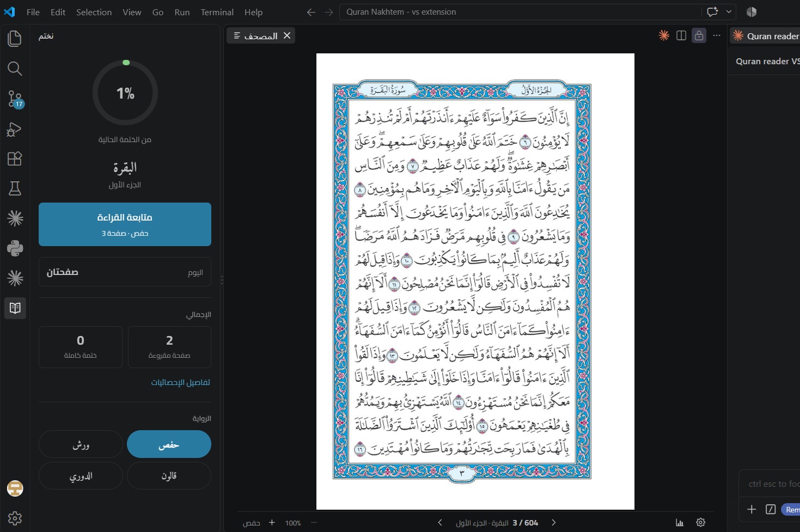Select the المصحف editor tab
The image size is (800, 532).
point(261,35)
